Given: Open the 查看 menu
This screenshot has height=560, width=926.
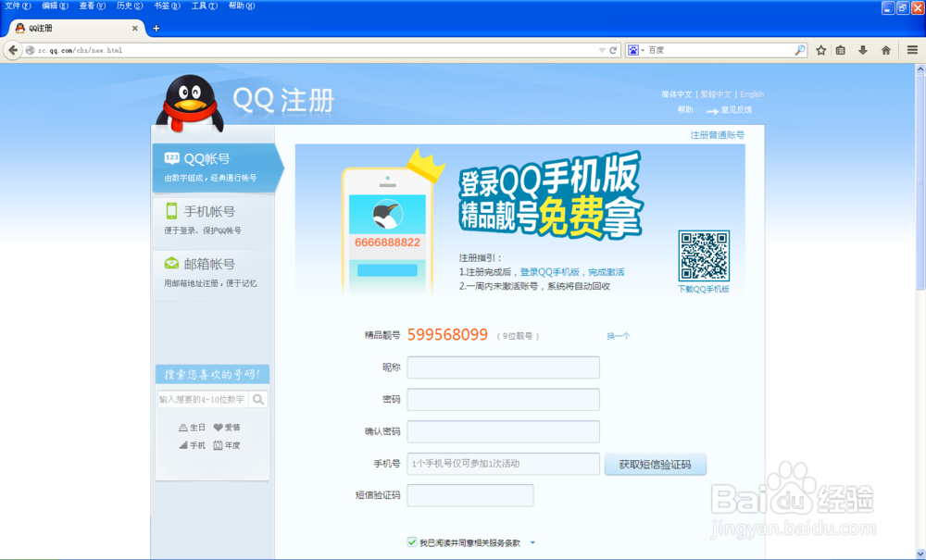Looking at the screenshot, I should pos(92,6).
